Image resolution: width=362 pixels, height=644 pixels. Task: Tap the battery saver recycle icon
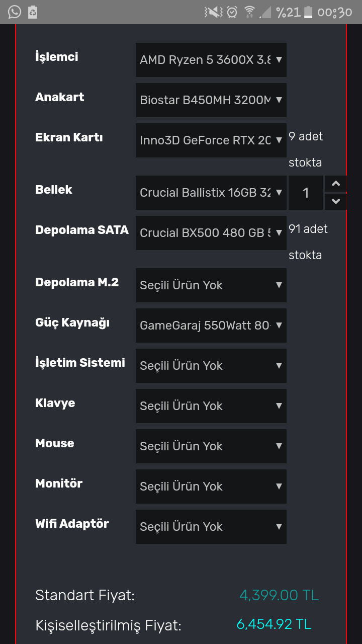(x=33, y=12)
